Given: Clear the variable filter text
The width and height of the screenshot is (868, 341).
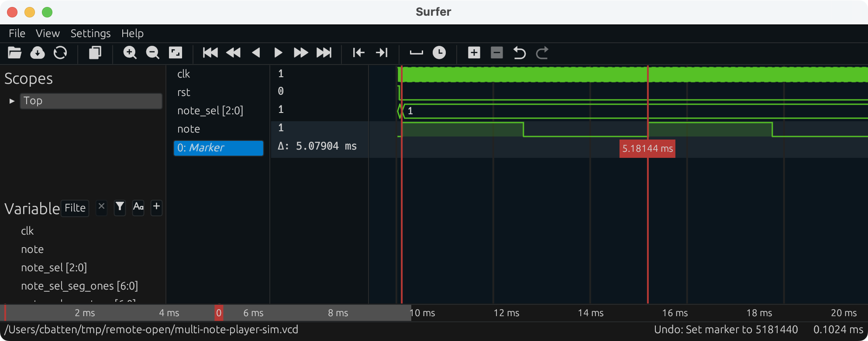Looking at the screenshot, I should coord(101,206).
